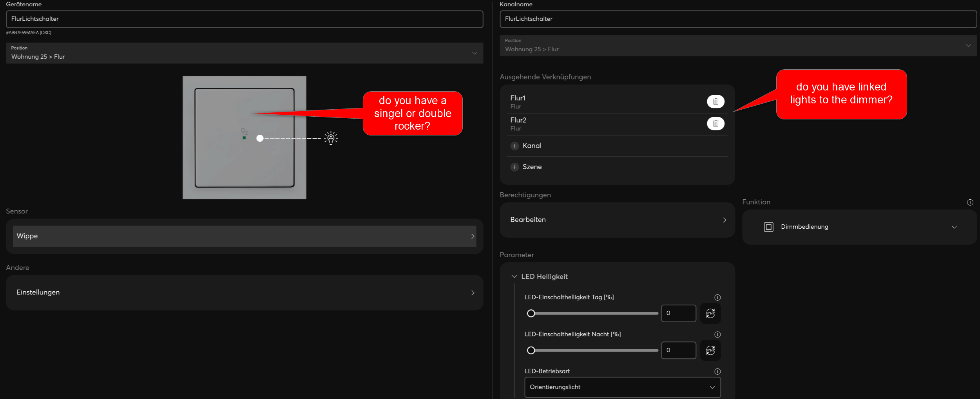Image resolution: width=980 pixels, height=399 pixels.
Task: Show info for LED-Einschalthelligkeit Tag
Action: click(x=717, y=298)
